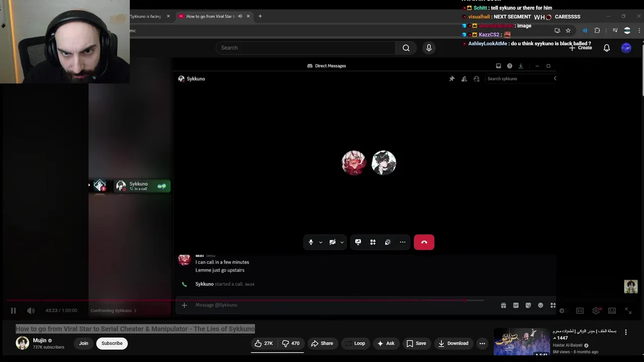This screenshot has height=362, width=644.
Task: Like the video showing 27K likes
Action: tap(264, 343)
